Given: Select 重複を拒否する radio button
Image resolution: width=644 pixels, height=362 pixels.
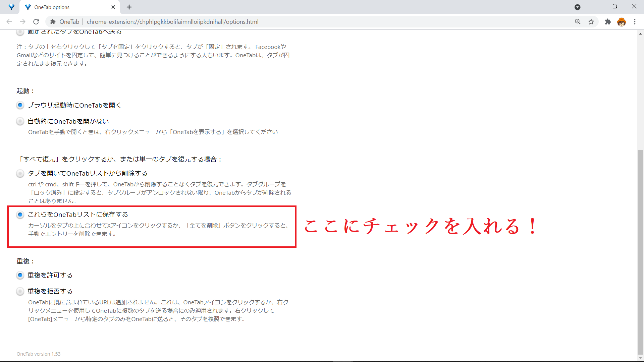Looking at the screenshot, I should click(20, 291).
